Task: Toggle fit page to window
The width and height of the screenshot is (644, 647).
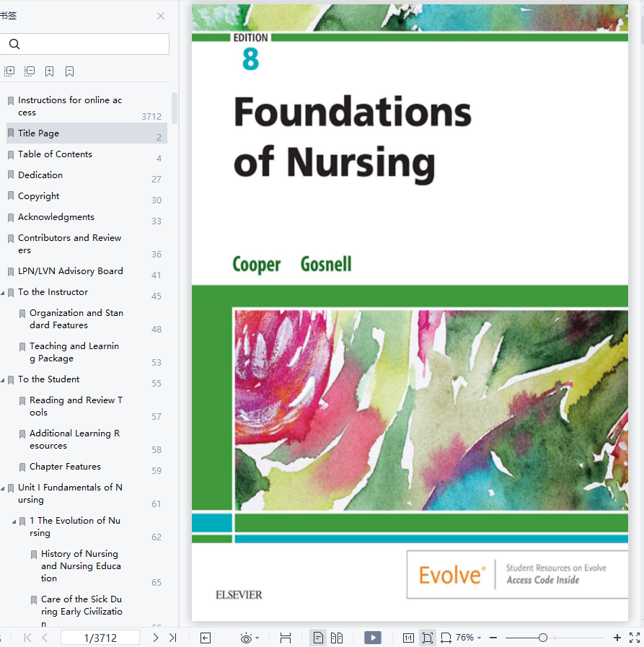Action: tap(428, 638)
